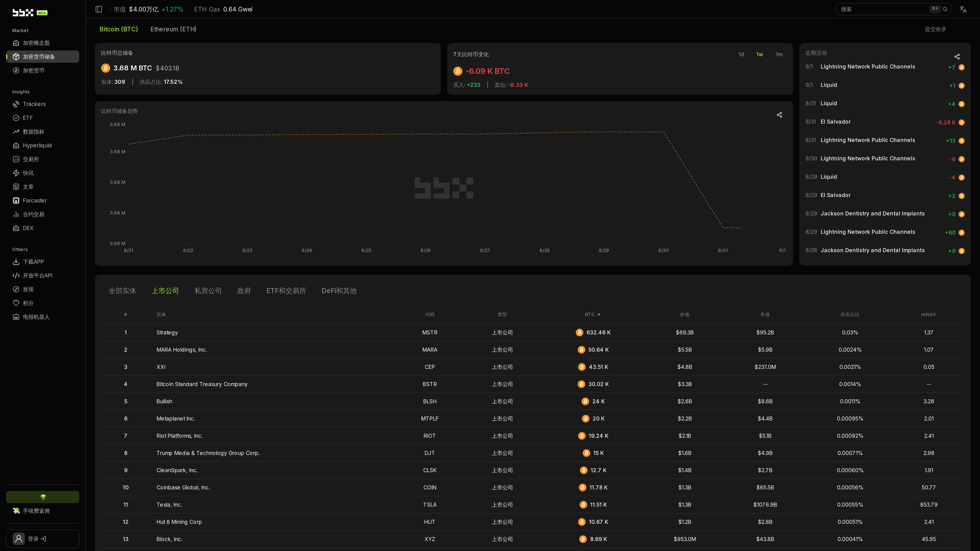Viewport: 980px width, 551px height.
Task: Select the DeFi和其他 tab
Action: [339, 291]
